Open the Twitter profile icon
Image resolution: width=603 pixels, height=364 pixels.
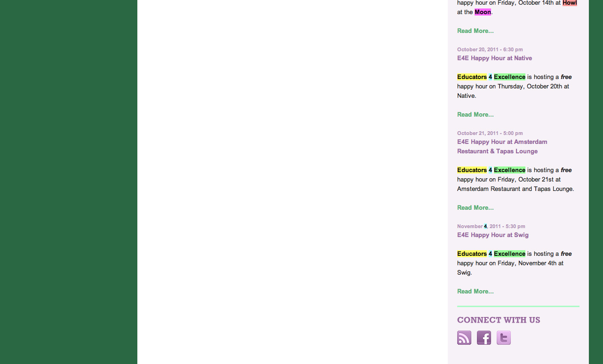coord(504,338)
